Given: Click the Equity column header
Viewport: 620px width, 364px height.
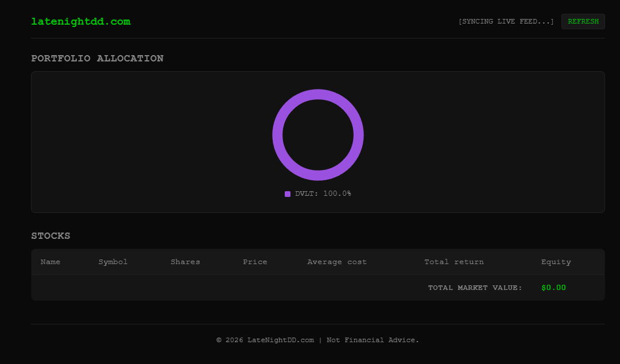Looking at the screenshot, I should click(556, 262).
